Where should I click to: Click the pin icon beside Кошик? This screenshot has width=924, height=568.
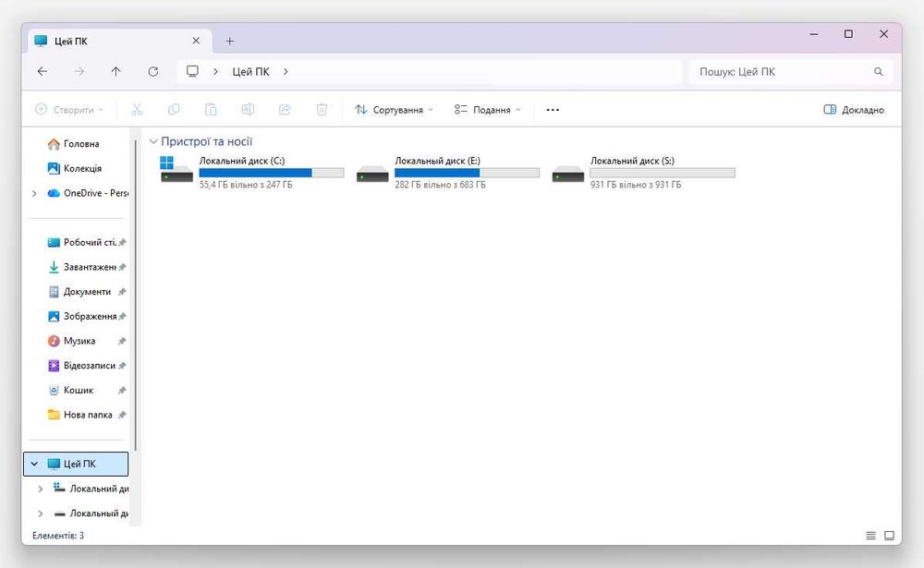point(122,391)
